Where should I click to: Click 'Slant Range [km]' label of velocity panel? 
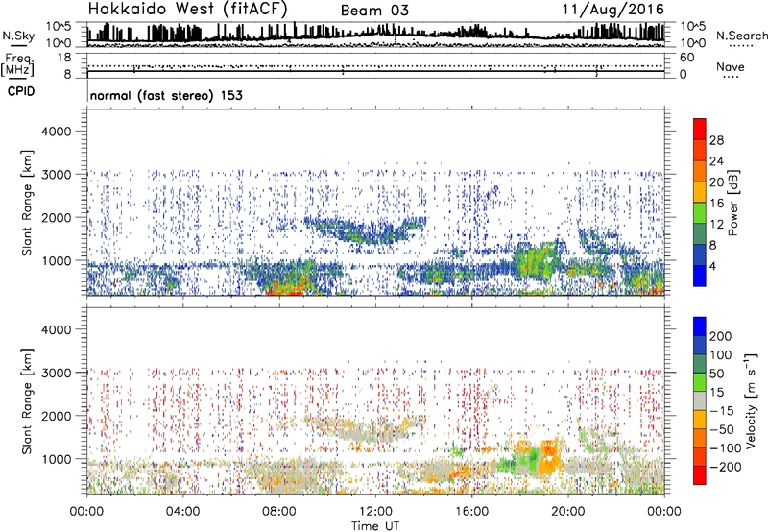(27, 400)
